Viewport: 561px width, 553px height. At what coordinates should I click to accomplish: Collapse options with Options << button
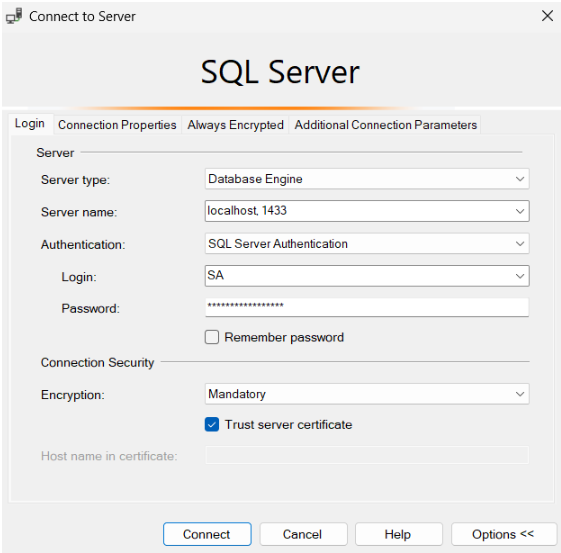point(504,534)
